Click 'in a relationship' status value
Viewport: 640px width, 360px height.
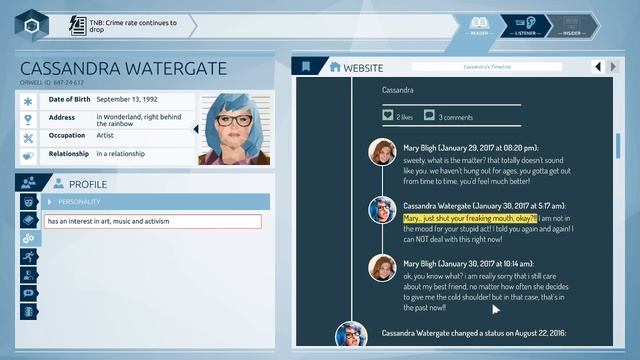(x=120, y=154)
